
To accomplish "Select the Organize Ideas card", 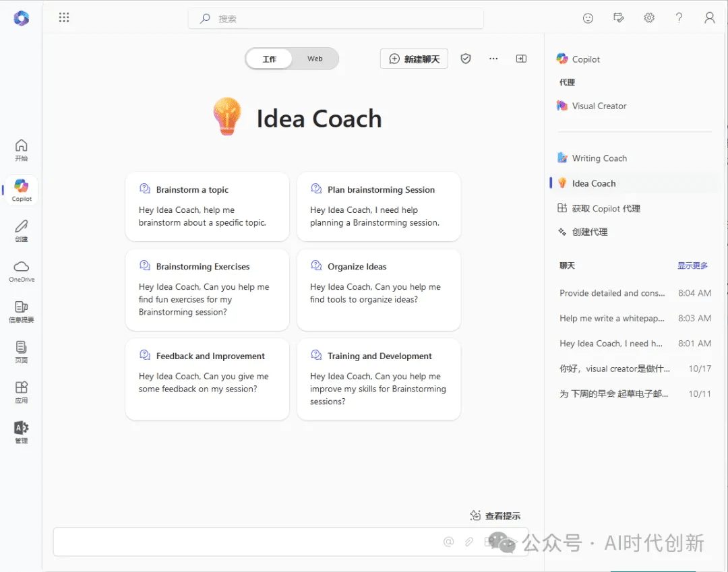I will pos(379,290).
